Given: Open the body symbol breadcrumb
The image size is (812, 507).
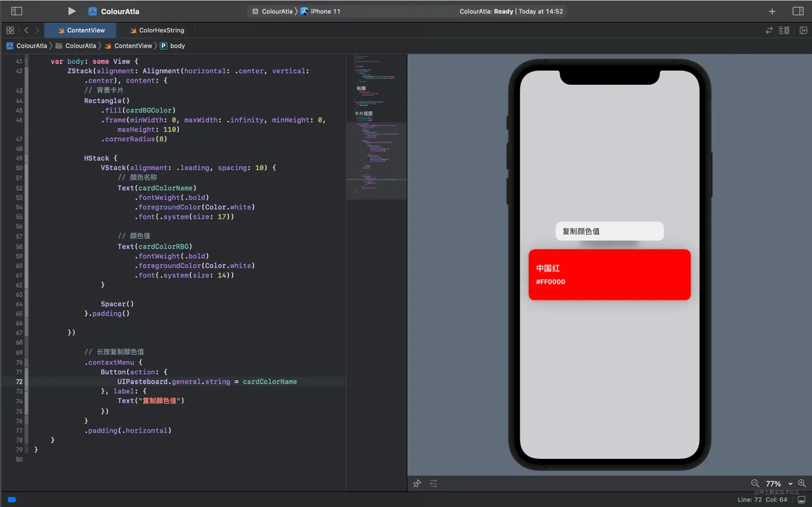Looking at the screenshot, I should (x=172, y=46).
